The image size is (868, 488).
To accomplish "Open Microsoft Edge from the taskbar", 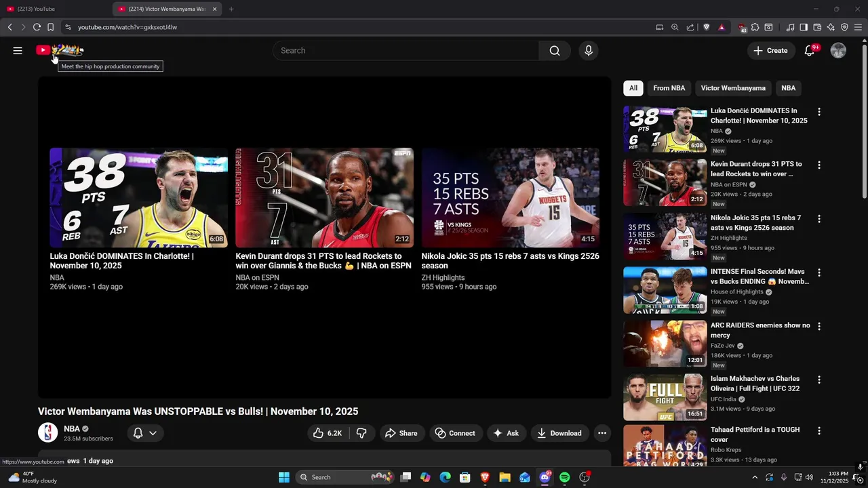I will point(445,477).
